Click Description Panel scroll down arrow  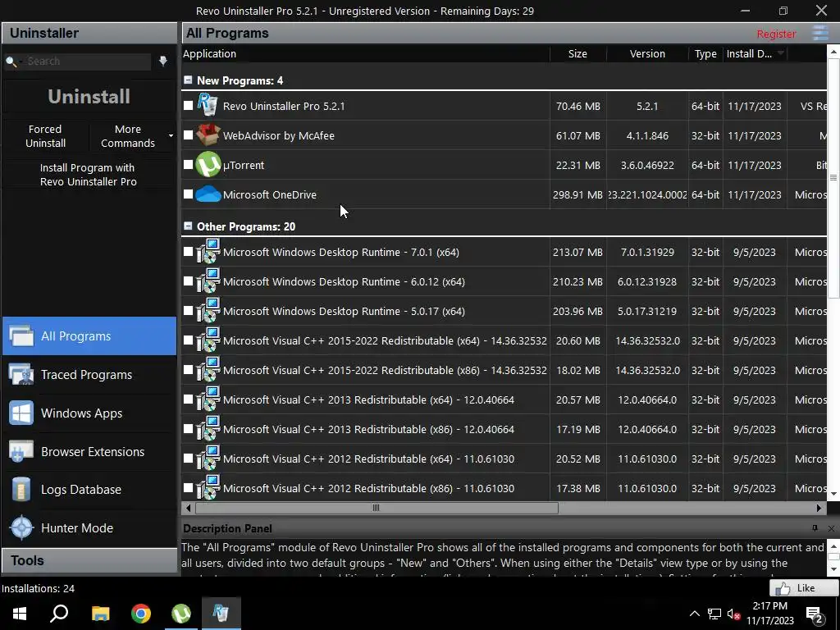coord(833,570)
